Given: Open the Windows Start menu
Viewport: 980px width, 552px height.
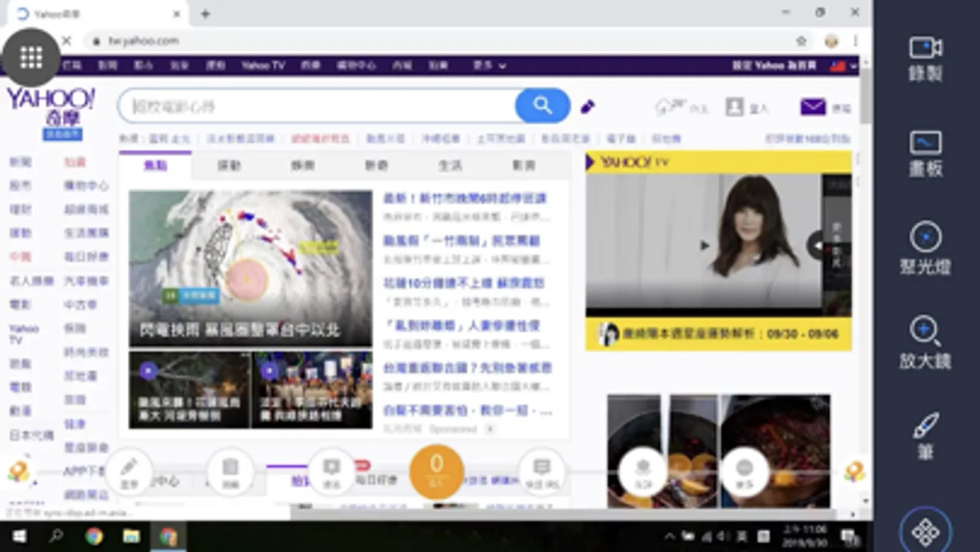Looking at the screenshot, I should [x=19, y=537].
